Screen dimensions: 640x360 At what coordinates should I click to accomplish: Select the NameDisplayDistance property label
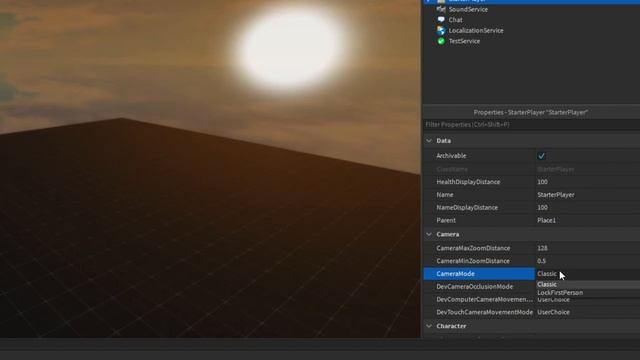(467, 208)
